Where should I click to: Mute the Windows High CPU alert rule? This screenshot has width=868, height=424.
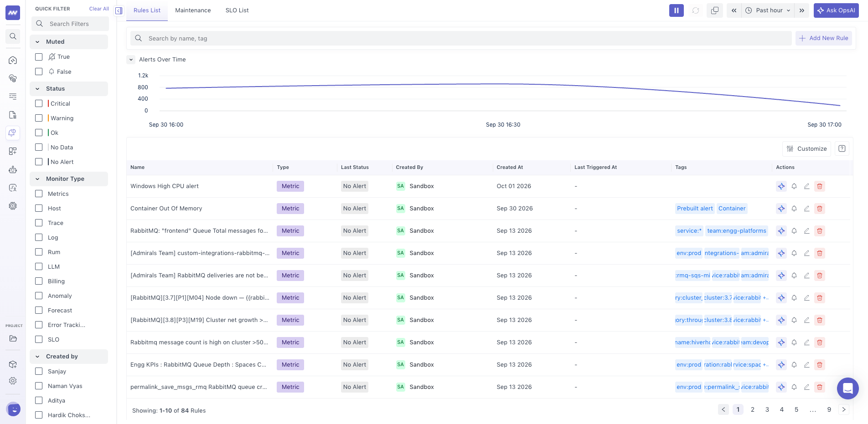pyautogui.click(x=794, y=186)
